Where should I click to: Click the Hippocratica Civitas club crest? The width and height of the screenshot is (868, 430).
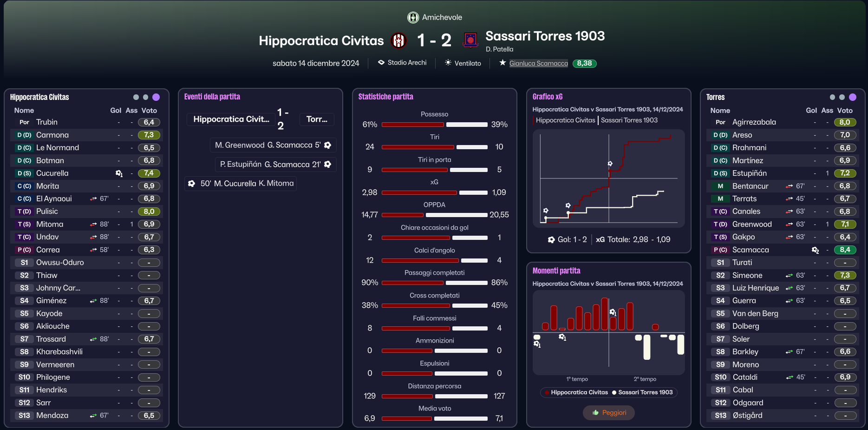tap(398, 41)
